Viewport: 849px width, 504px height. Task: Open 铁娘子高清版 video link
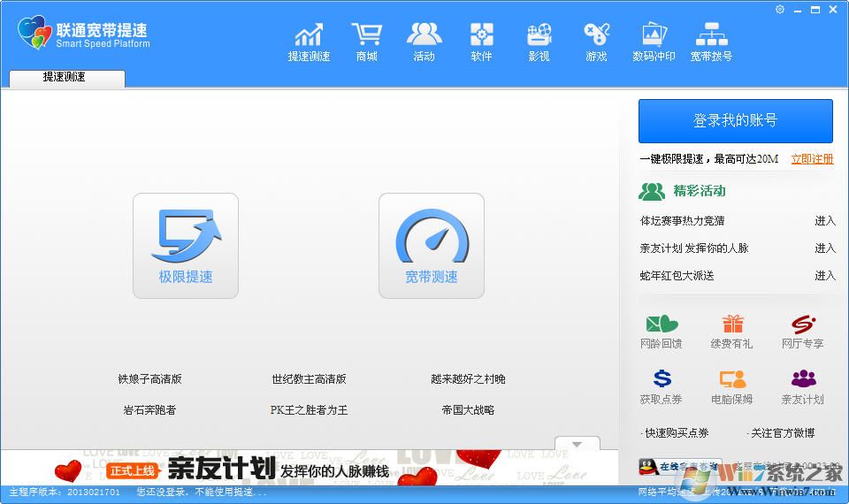pos(150,379)
